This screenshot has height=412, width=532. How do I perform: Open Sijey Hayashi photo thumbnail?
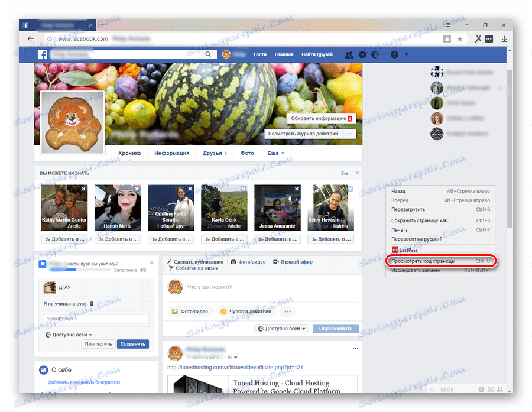331,207
